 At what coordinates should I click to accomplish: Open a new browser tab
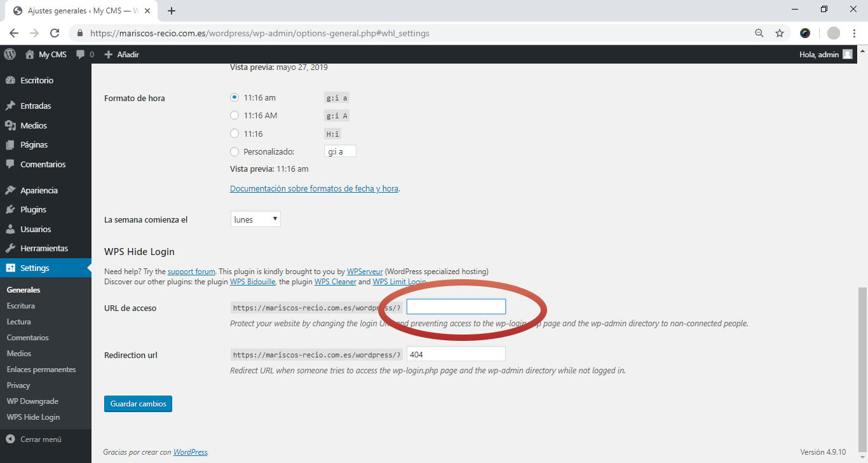click(172, 11)
